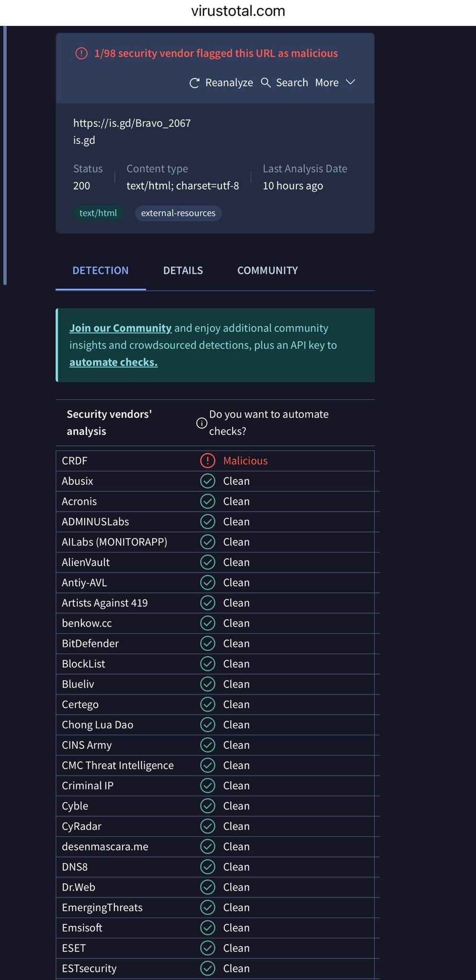Click the Search magnifier icon
The height and width of the screenshot is (980, 476).
(266, 83)
